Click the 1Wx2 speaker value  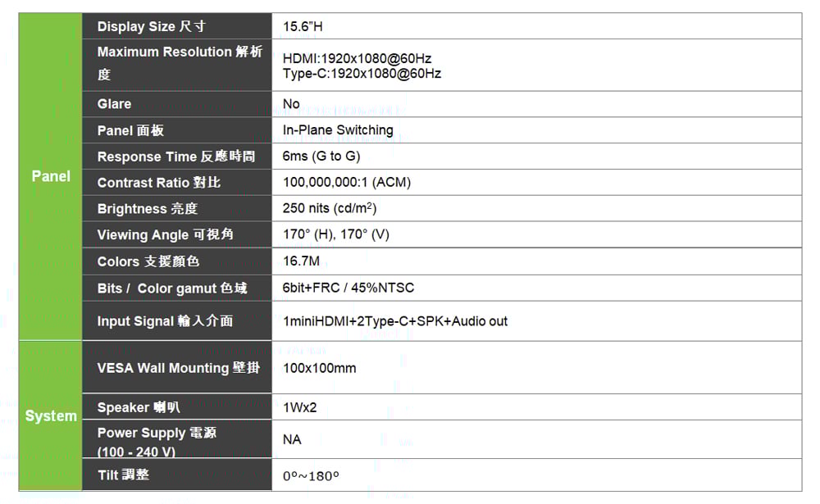click(299, 407)
